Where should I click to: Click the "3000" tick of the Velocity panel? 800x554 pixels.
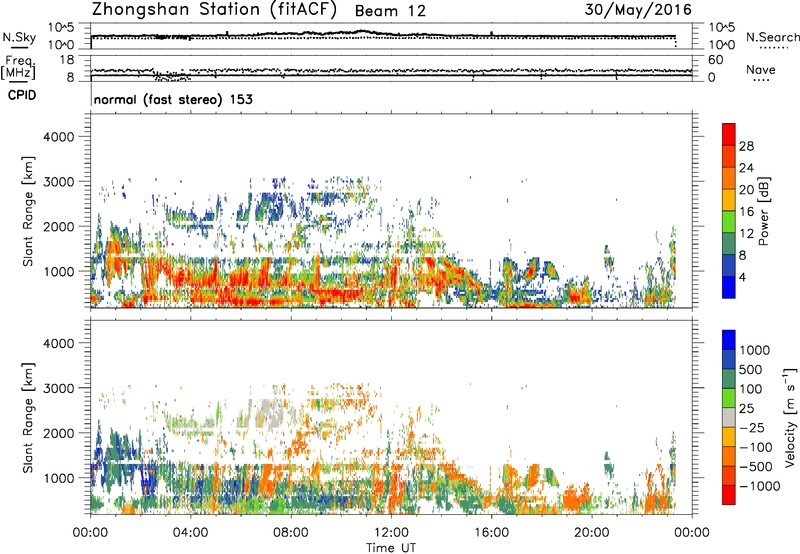pyautogui.click(x=58, y=388)
